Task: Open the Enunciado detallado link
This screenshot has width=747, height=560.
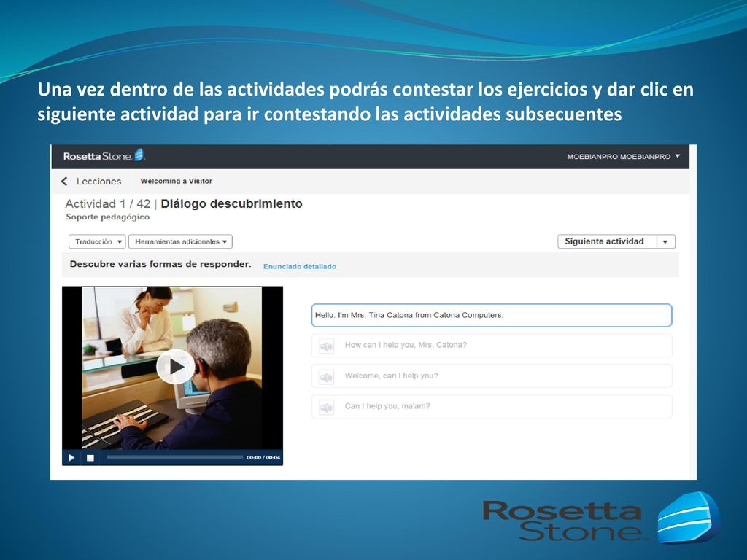Action: pos(300,266)
